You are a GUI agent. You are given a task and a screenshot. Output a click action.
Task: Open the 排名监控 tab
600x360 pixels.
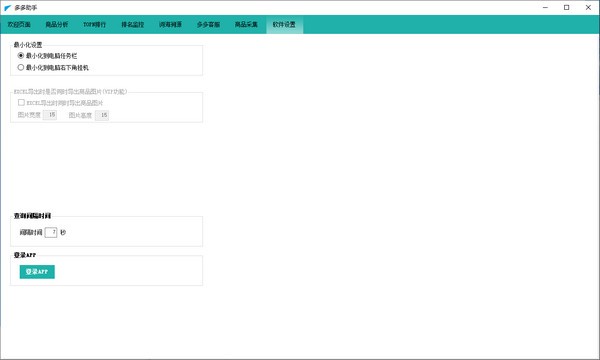click(132, 24)
